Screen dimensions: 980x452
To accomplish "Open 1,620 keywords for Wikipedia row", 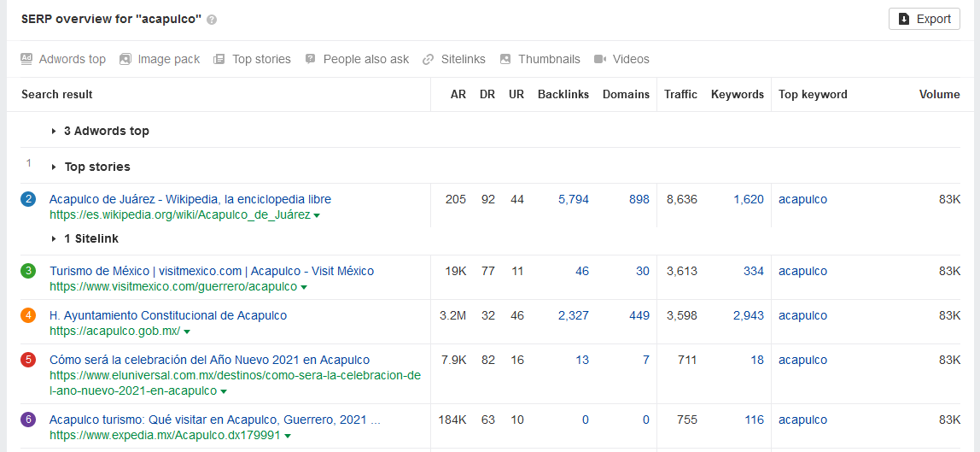I will [x=749, y=199].
